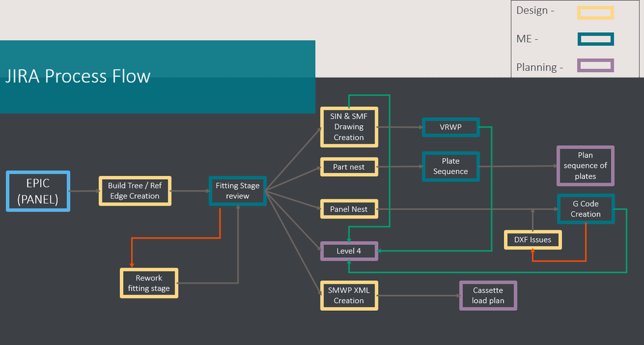Click the Level 4 box
The image size is (644, 345).
(349, 251)
